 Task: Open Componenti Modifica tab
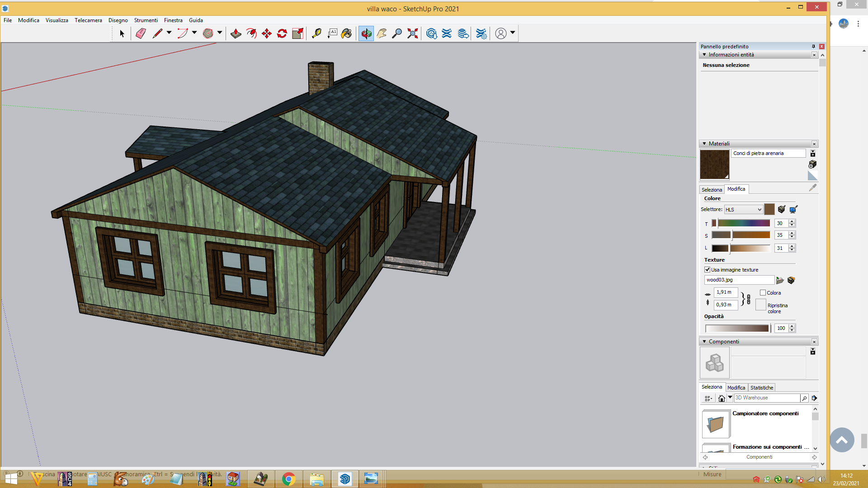(736, 388)
